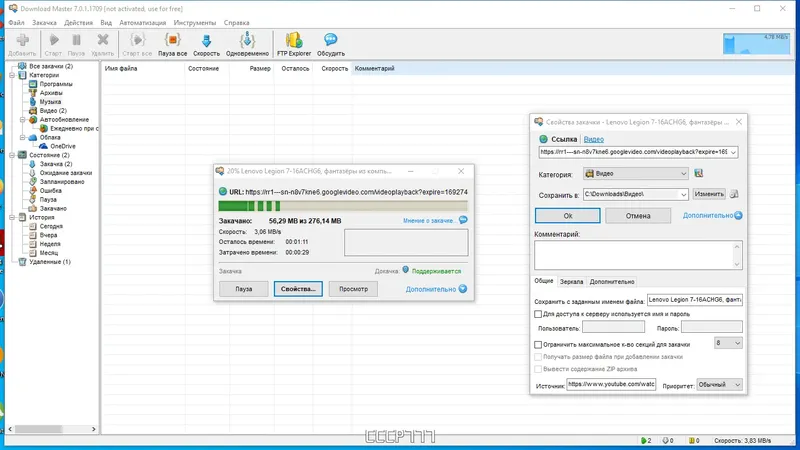Collapse the Категории tree node
The width and height of the screenshot is (800, 450).
click(x=12, y=75)
